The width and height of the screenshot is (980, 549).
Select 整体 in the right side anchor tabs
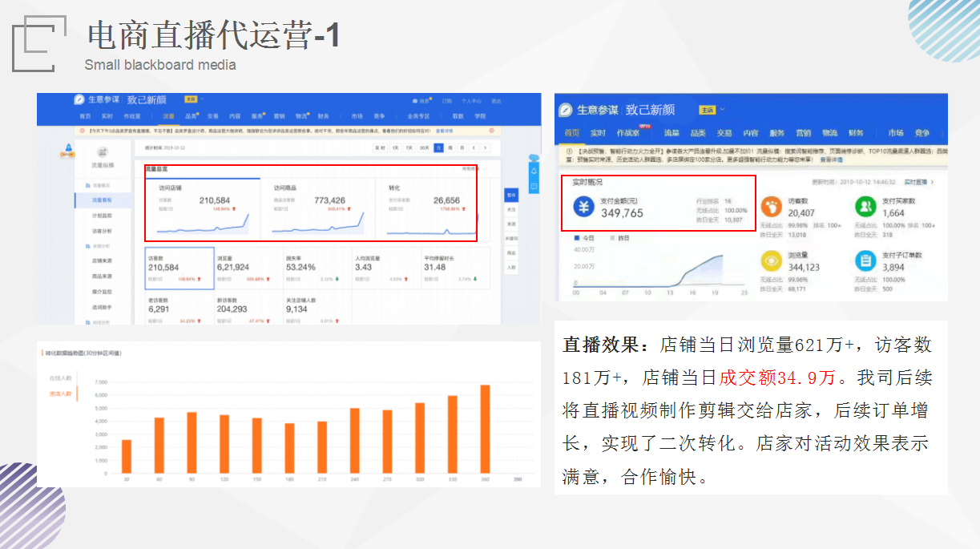point(510,196)
